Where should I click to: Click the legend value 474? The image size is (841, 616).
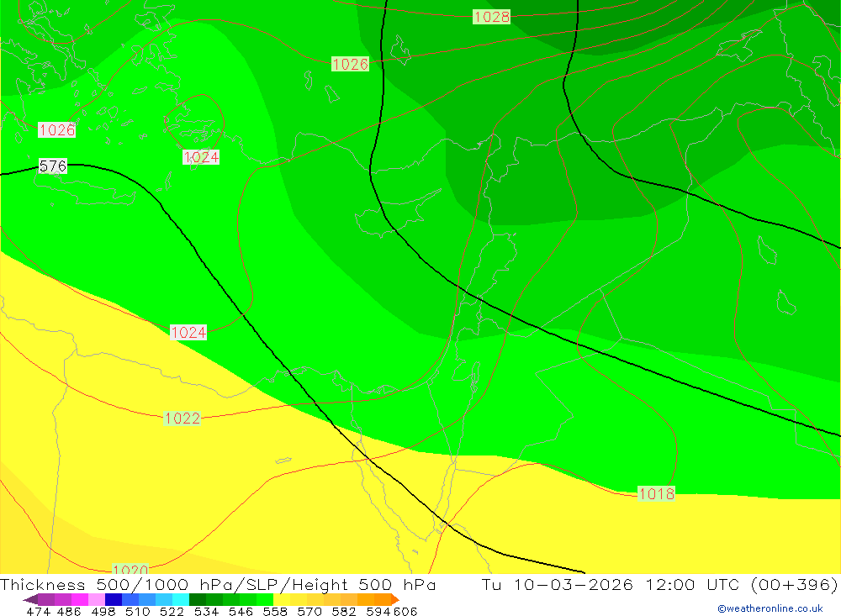click(38, 611)
